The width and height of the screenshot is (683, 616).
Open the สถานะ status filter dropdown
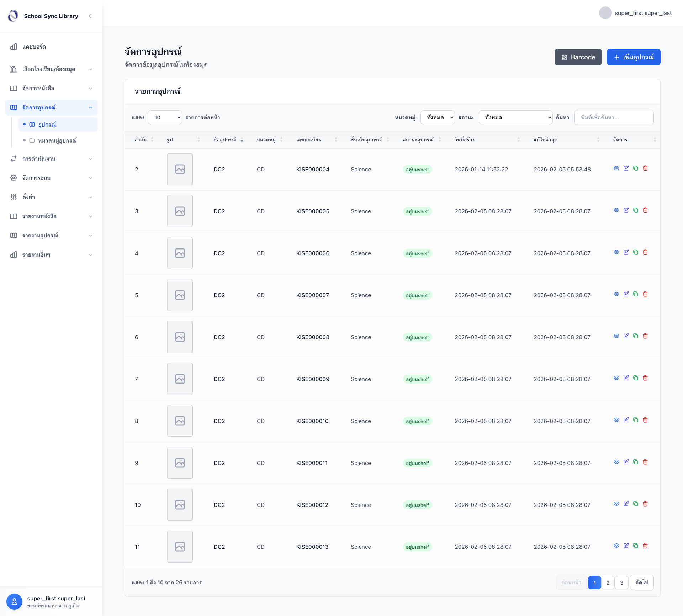(x=515, y=117)
